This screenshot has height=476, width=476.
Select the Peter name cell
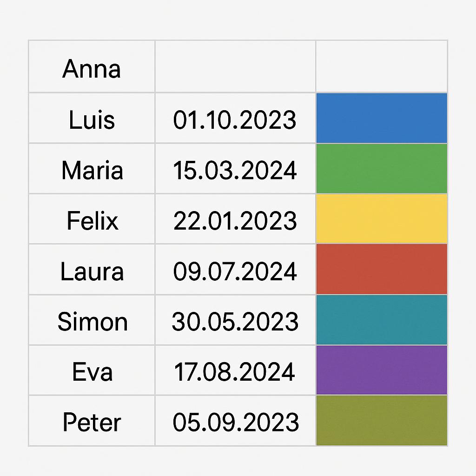(x=92, y=422)
